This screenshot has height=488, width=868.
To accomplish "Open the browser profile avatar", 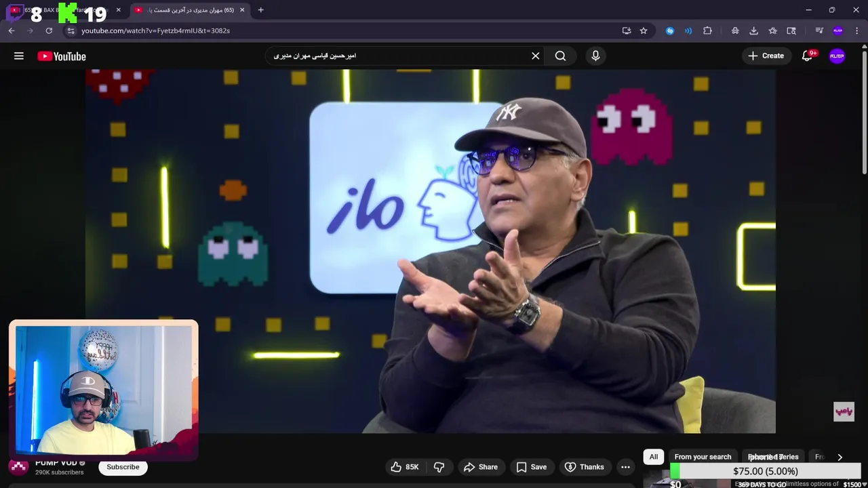I will pos(838,30).
